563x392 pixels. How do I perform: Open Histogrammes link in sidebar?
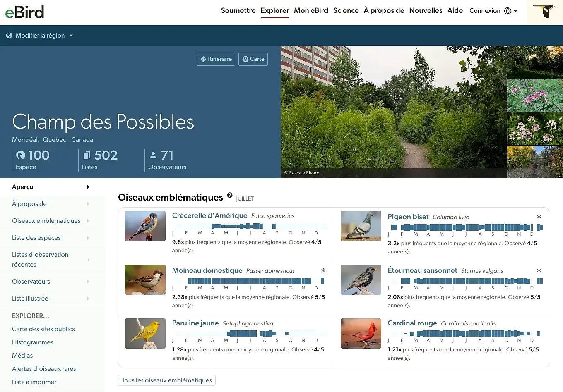pos(33,342)
